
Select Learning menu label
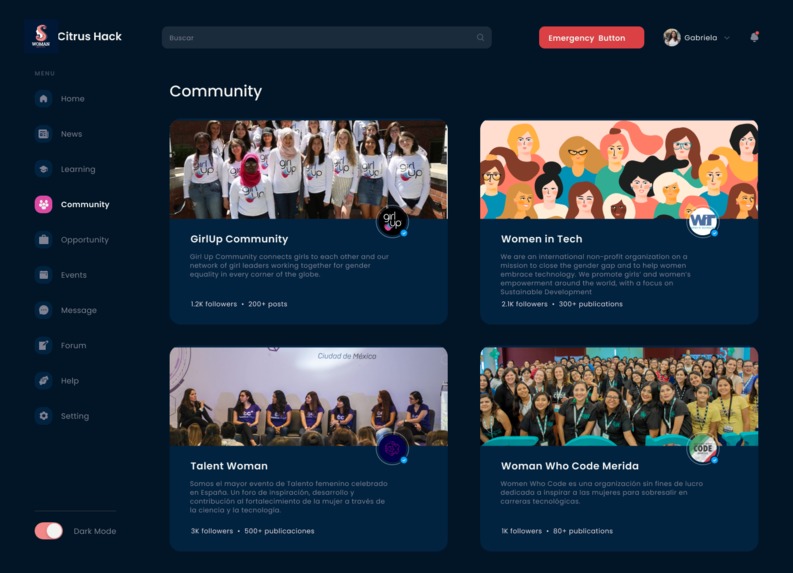(78, 169)
